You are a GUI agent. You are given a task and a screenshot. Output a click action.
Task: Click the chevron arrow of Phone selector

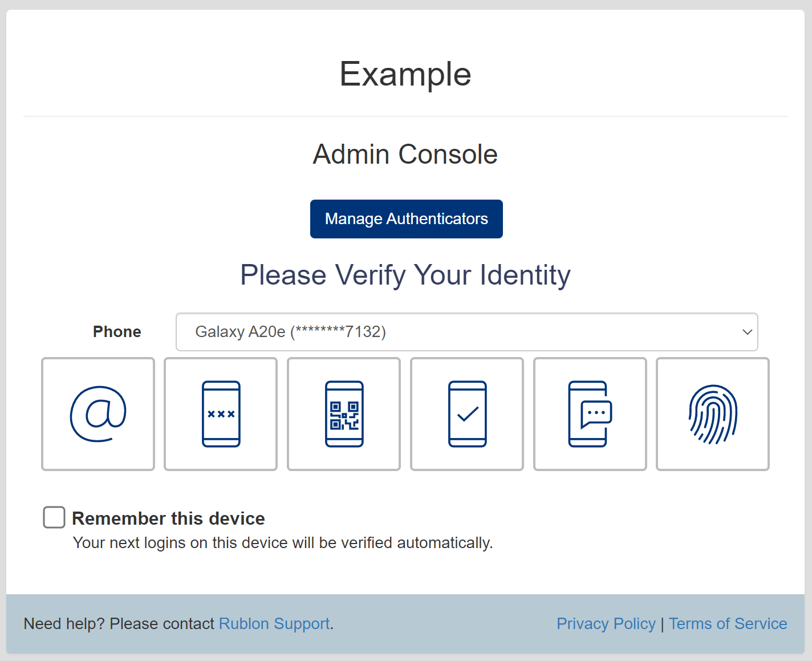tap(747, 332)
